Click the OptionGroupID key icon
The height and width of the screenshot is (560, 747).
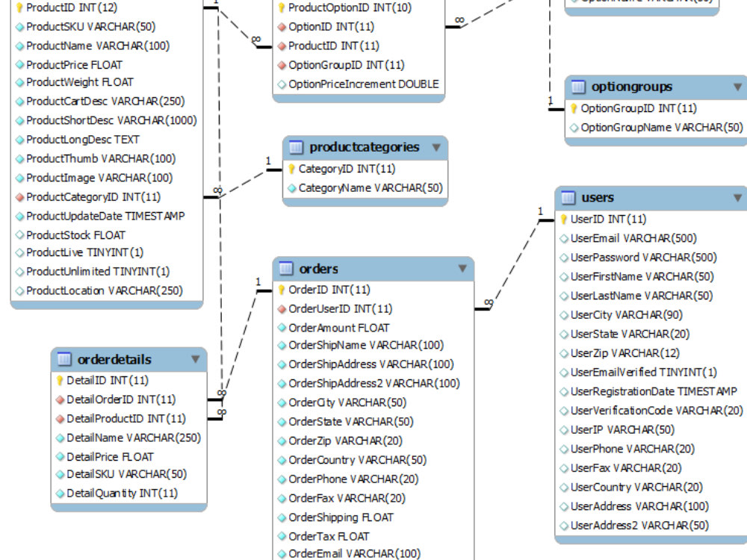coord(574,108)
